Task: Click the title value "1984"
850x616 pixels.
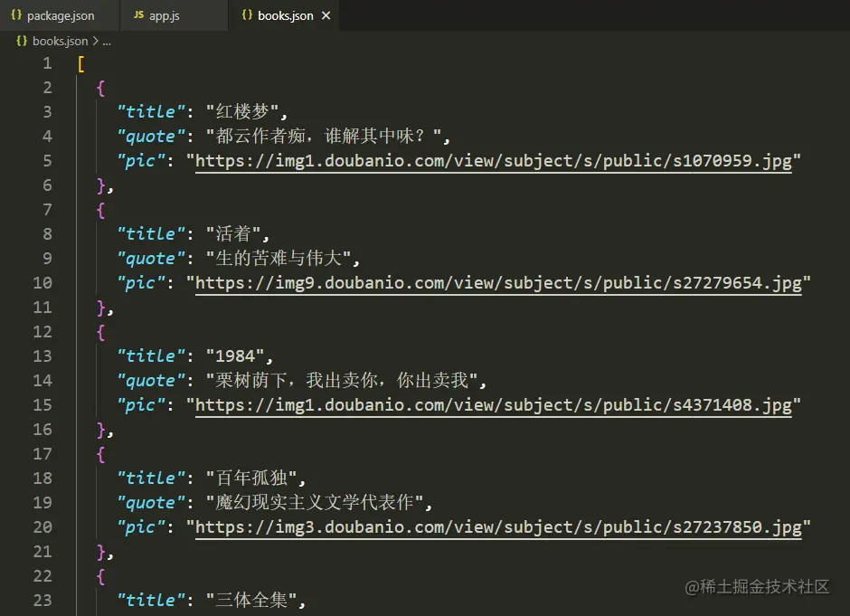Action: tap(235, 356)
